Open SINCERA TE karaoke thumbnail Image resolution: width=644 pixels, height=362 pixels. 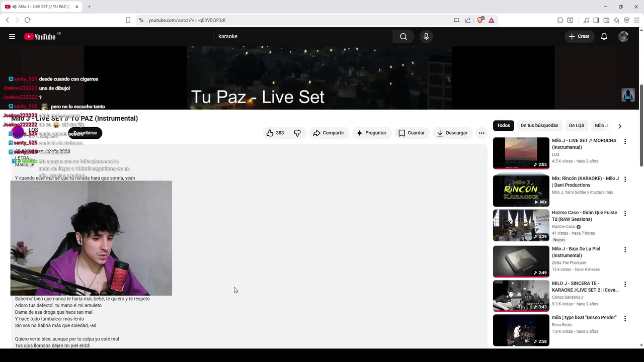click(x=521, y=296)
